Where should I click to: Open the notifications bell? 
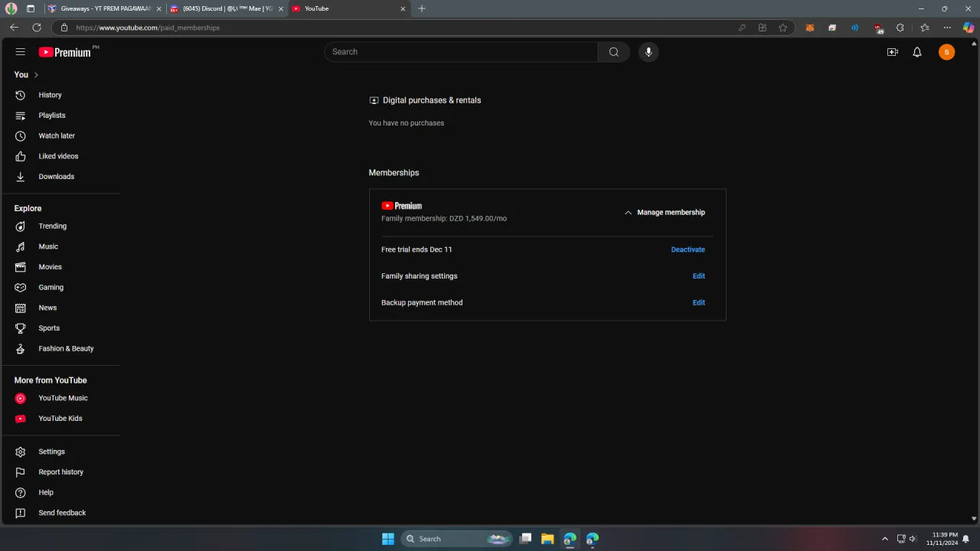[x=917, y=52]
